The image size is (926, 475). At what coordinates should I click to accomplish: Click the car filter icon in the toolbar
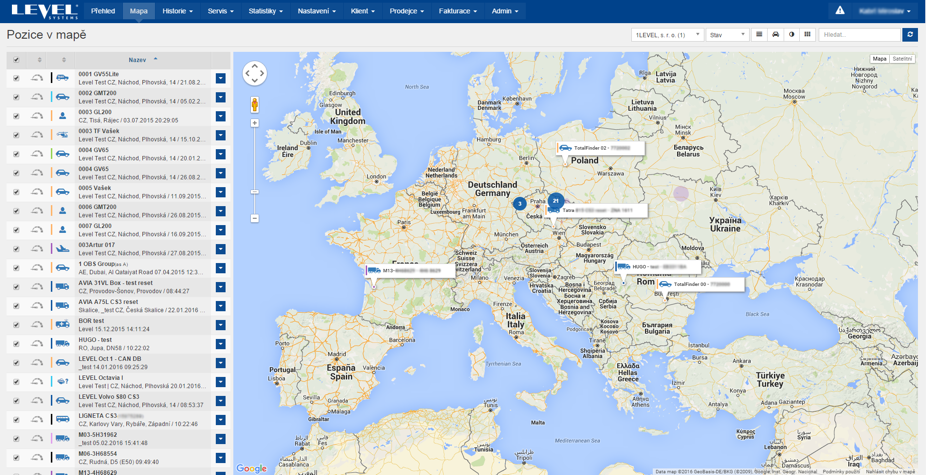[775, 35]
